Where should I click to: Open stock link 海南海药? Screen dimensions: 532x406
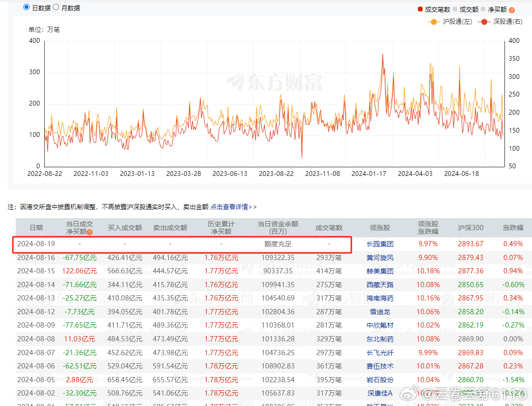[x=380, y=298]
